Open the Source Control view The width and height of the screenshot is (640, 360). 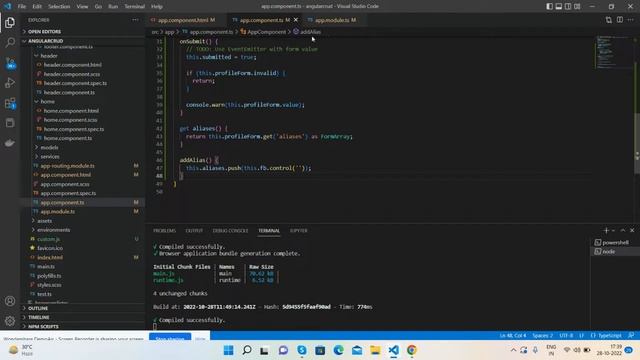click(10, 62)
